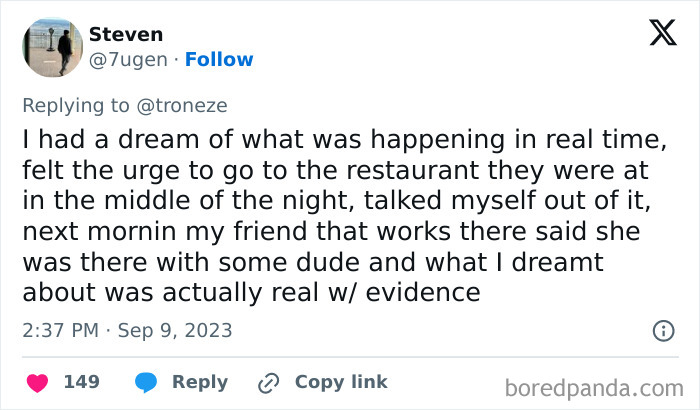Open Steven's profile picture
Image resolution: width=700 pixels, height=410 pixels.
pyautogui.click(x=52, y=47)
